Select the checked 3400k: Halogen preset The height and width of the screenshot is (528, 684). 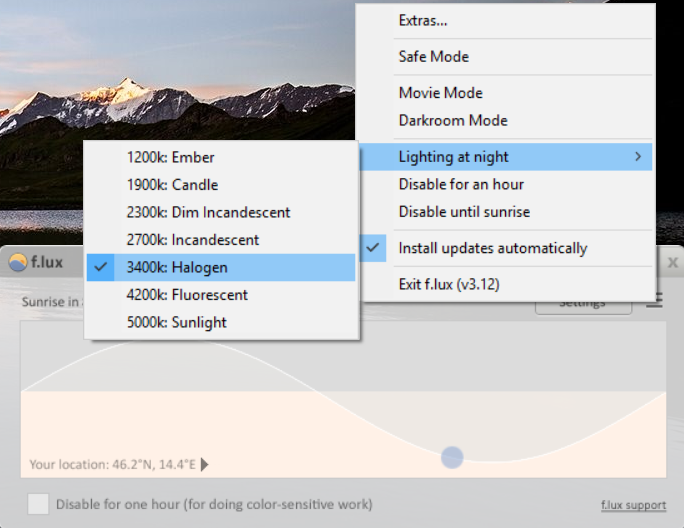click(221, 267)
